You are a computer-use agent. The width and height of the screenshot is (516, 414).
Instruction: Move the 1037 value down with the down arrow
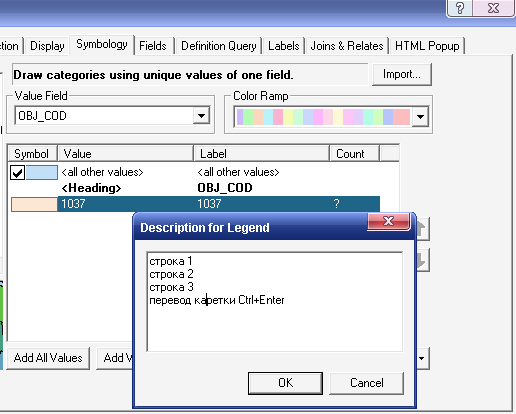(x=423, y=260)
